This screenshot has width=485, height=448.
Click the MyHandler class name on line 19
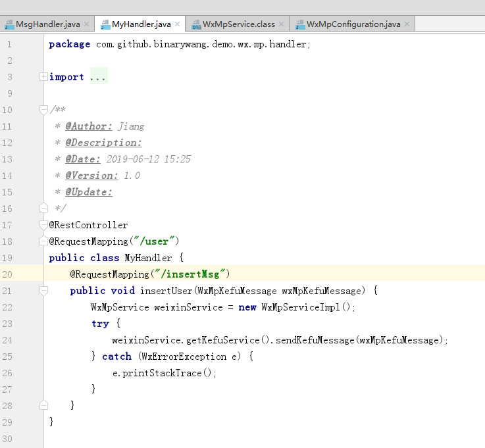(x=148, y=258)
